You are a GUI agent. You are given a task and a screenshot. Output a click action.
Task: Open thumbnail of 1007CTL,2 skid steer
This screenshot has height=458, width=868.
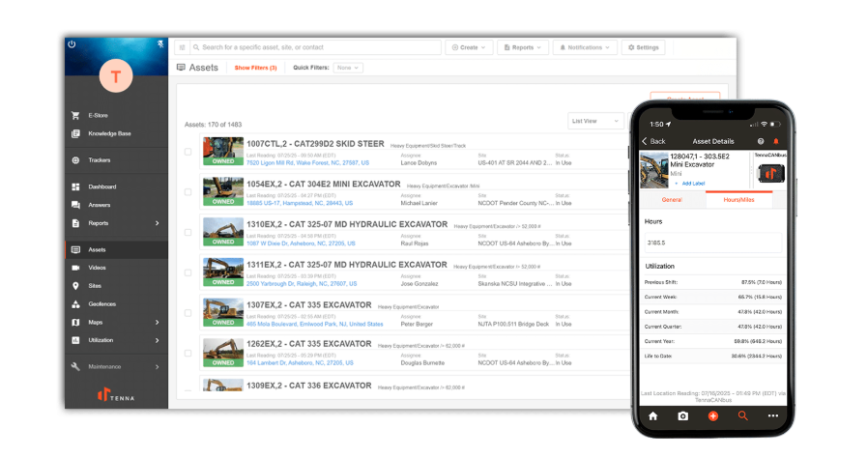[223, 151]
